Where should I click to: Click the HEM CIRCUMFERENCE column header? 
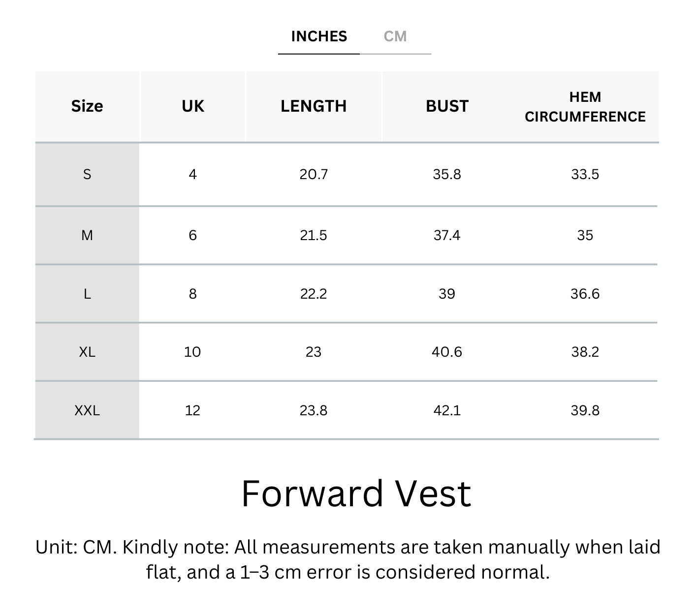coord(585,107)
